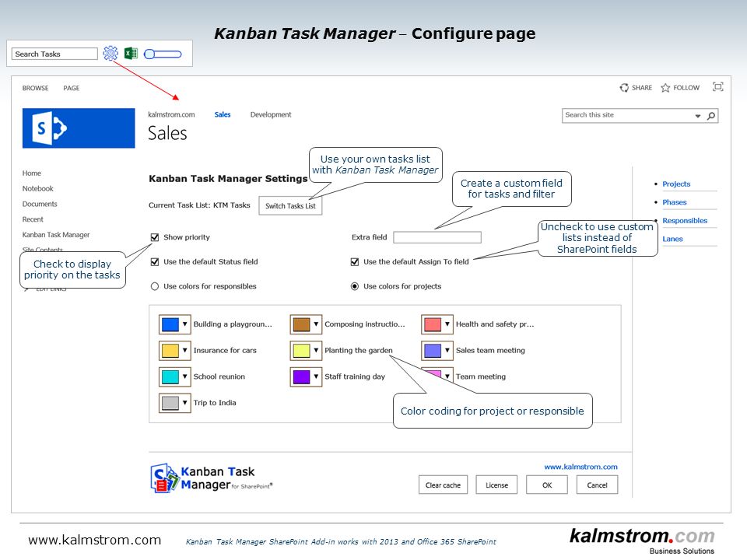Open settings via the gear icon
Image resolution: width=747 pixels, height=560 pixels.
tap(110, 53)
